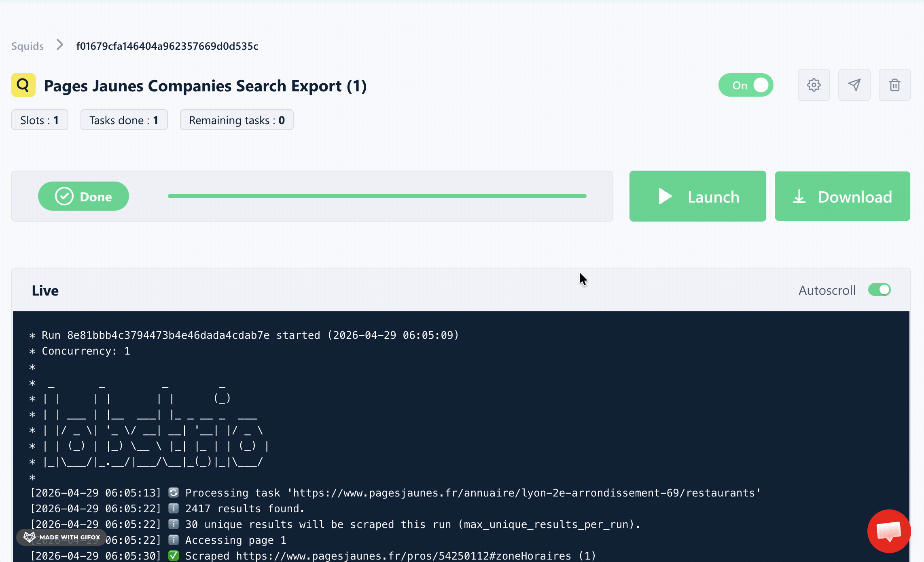Open the squid settings gear
Screen dimensions: 924x562
[814, 85]
